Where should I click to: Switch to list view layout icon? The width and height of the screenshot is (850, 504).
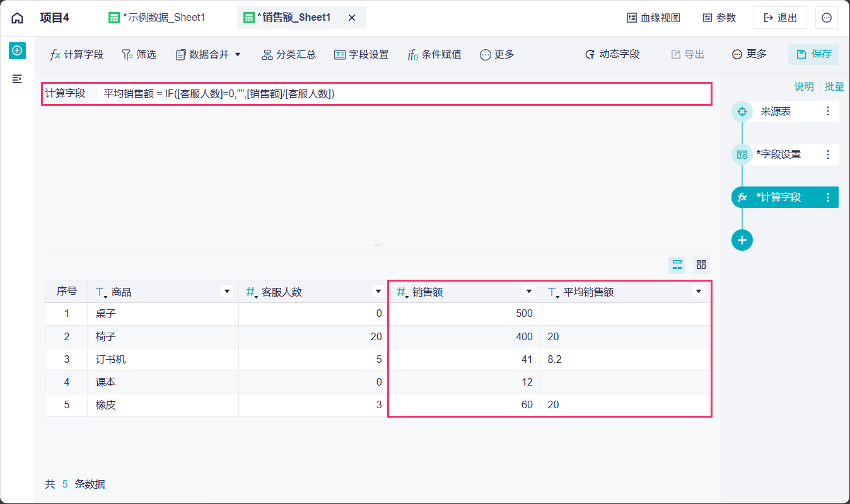677,265
